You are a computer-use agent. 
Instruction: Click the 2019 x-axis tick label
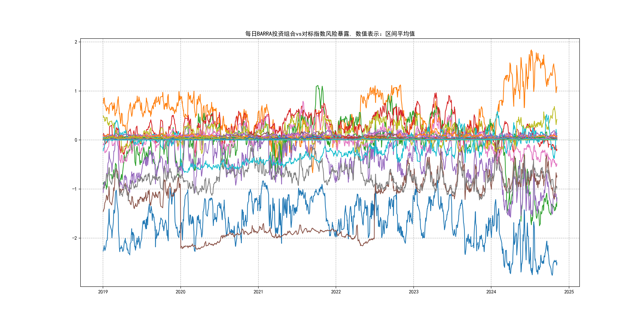[103, 292]
